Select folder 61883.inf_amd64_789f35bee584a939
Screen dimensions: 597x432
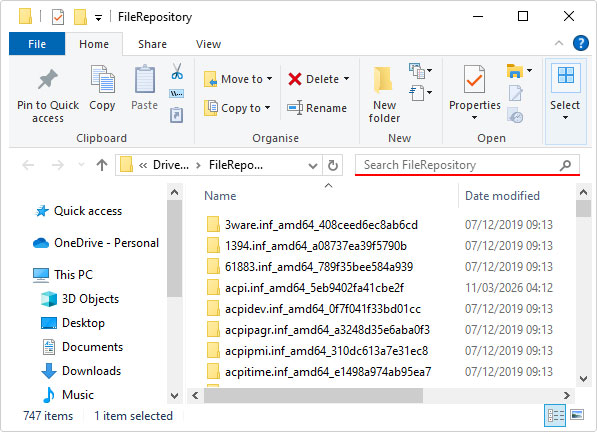pyautogui.click(x=310, y=267)
